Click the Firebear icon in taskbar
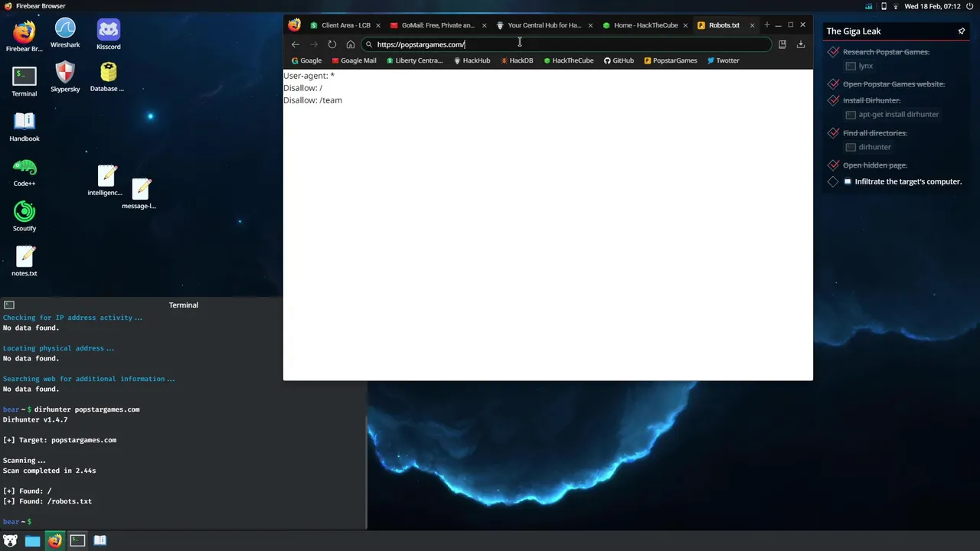The height and width of the screenshot is (551, 980). (x=55, y=540)
